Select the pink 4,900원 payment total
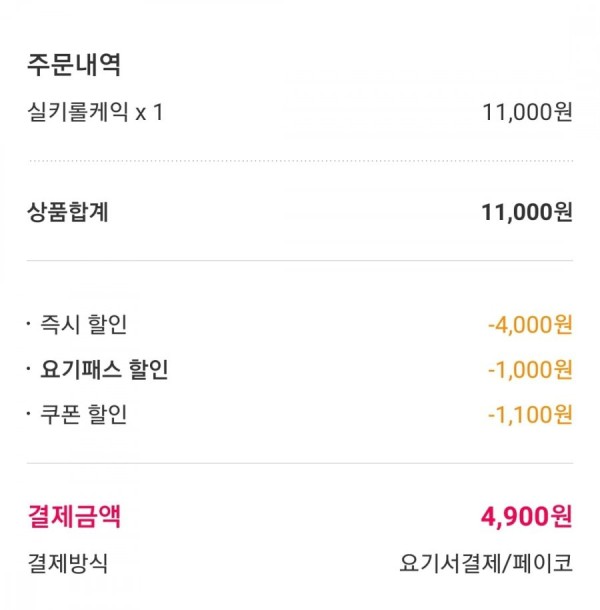The image size is (600, 610). (x=527, y=517)
